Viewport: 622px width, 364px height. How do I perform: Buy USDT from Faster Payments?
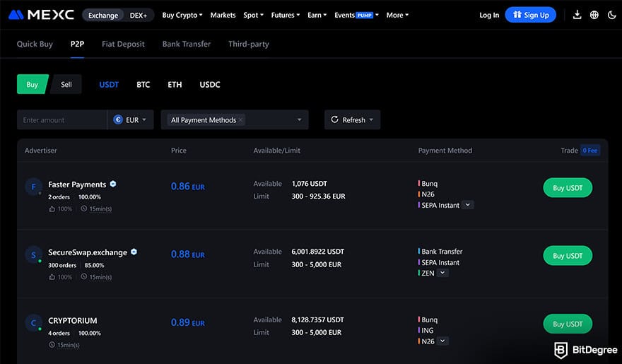point(568,187)
